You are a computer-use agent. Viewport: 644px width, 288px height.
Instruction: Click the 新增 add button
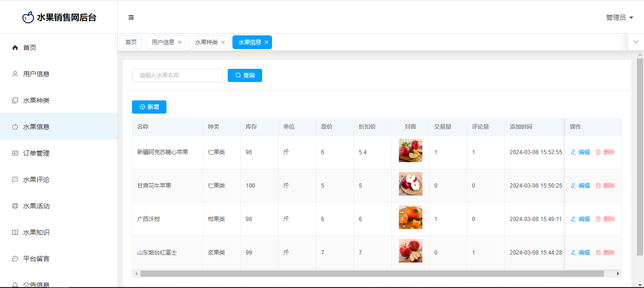point(149,107)
